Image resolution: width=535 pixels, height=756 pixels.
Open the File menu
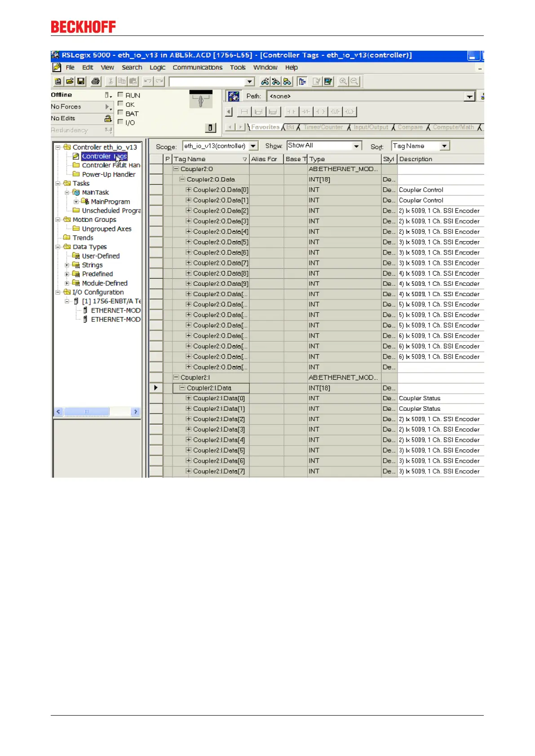(x=70, y=67)
